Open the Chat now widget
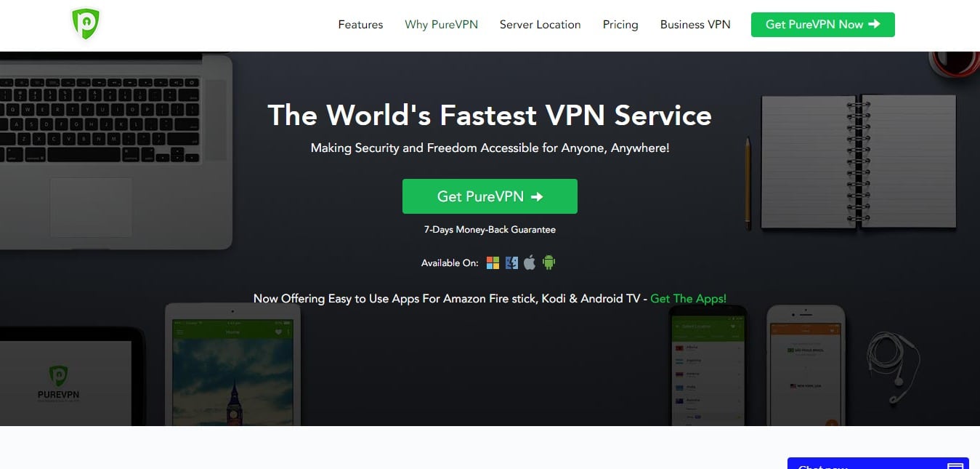 click(878, 463)
